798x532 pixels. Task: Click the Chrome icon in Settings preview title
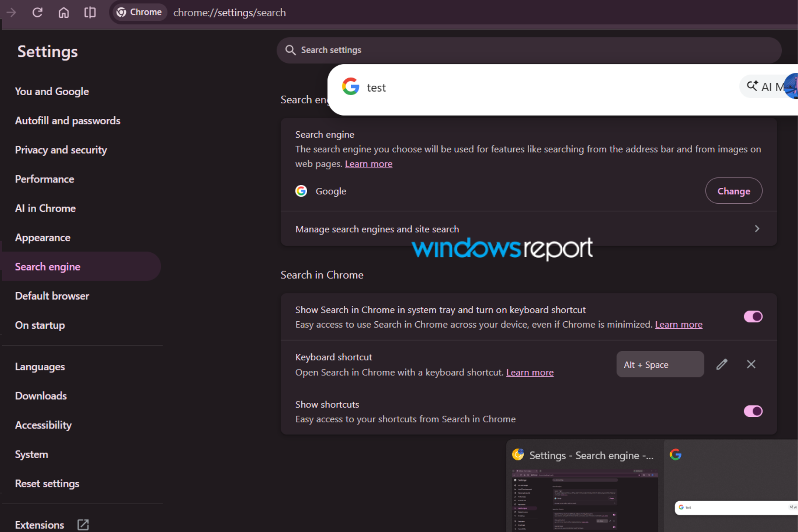[x=518, y=455]
